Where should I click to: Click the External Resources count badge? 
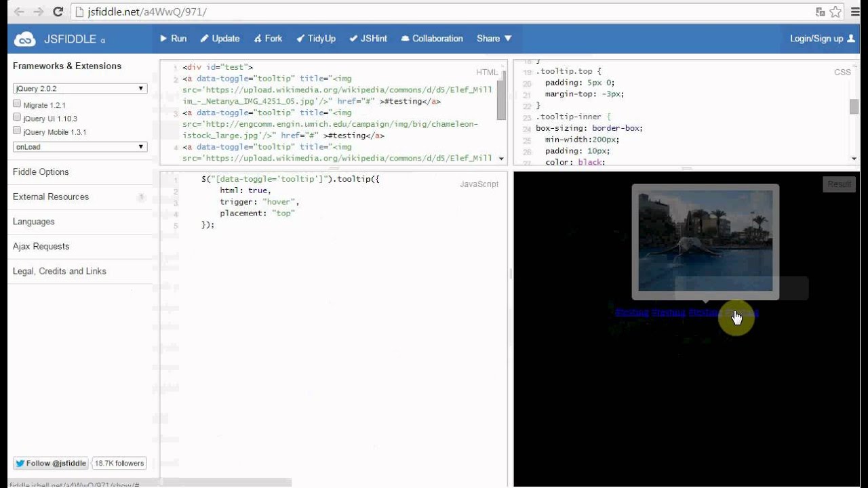pyautogui.click(x=141, y=197)
